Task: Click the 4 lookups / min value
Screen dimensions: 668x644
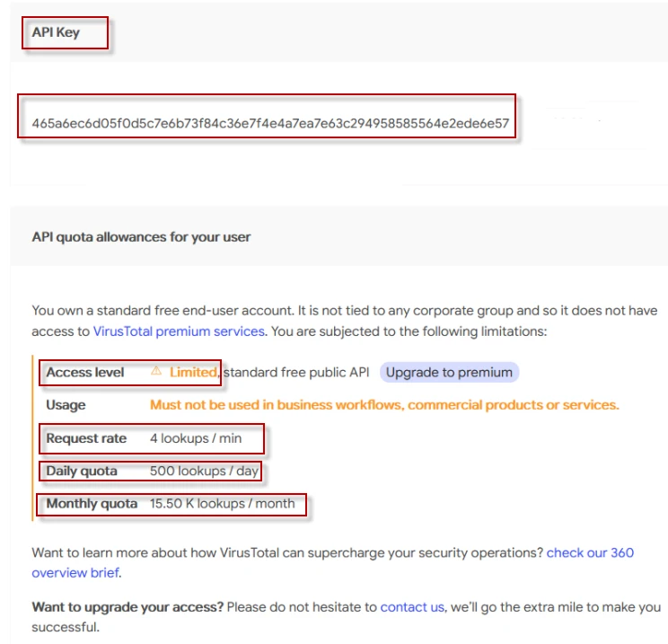Action: click(196, 438)
